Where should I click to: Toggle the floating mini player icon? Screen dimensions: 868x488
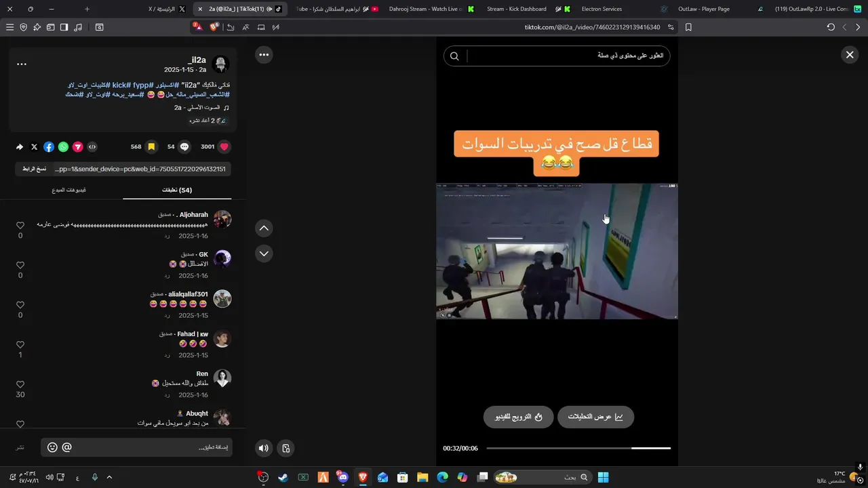point(286,447)
